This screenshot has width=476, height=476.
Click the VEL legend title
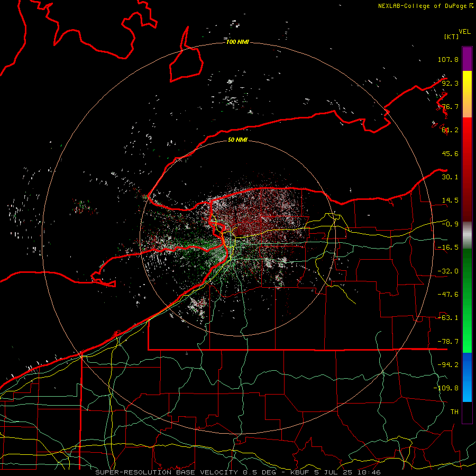[x=464, y=31]
